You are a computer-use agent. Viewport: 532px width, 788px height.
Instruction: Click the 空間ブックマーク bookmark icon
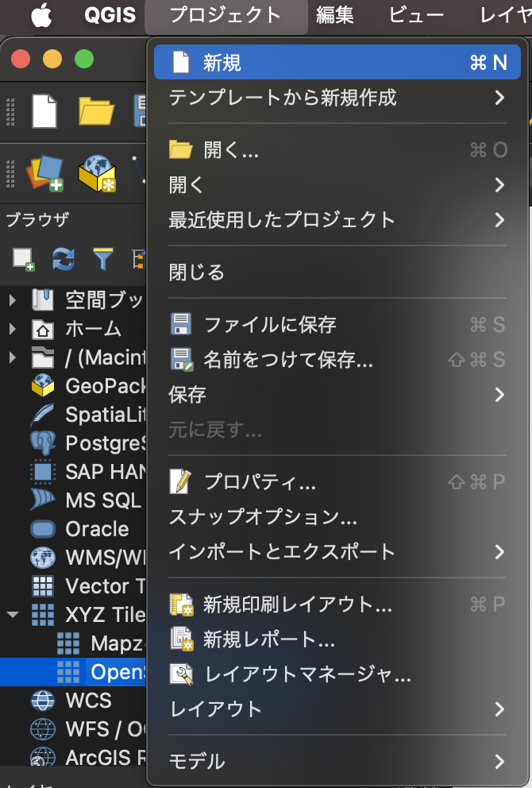(43, 299)
